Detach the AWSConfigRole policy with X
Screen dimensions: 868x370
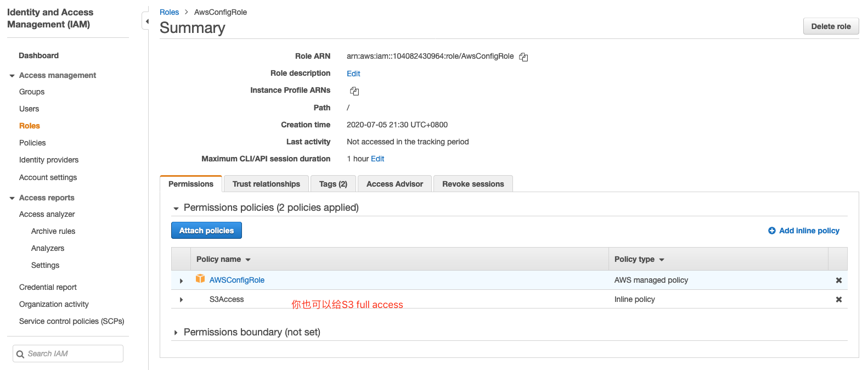click(838, 280)
